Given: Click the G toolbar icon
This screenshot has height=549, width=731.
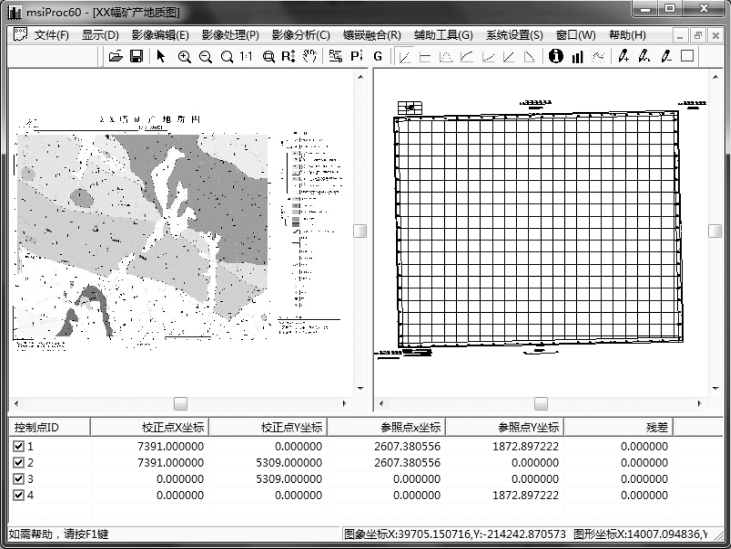Looking at the screenshot, I should coord(378,57).
